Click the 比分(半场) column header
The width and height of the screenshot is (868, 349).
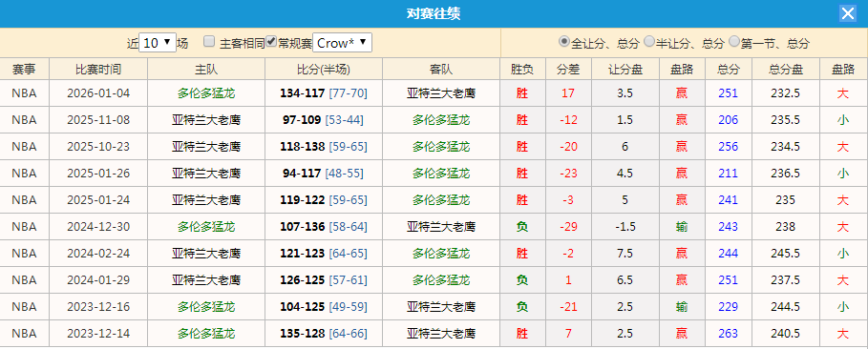click(x=324, y=70)
